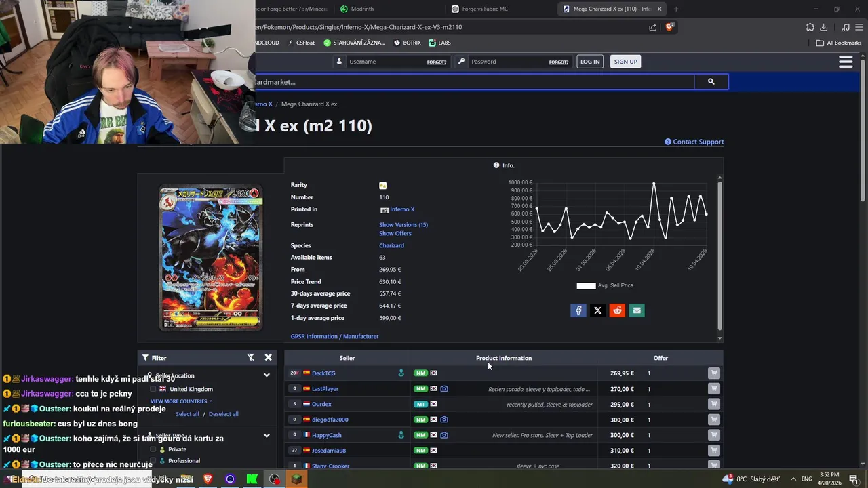Open the browser downloads icon
Screen dimensions: 868x488
(x=823, y=27)
